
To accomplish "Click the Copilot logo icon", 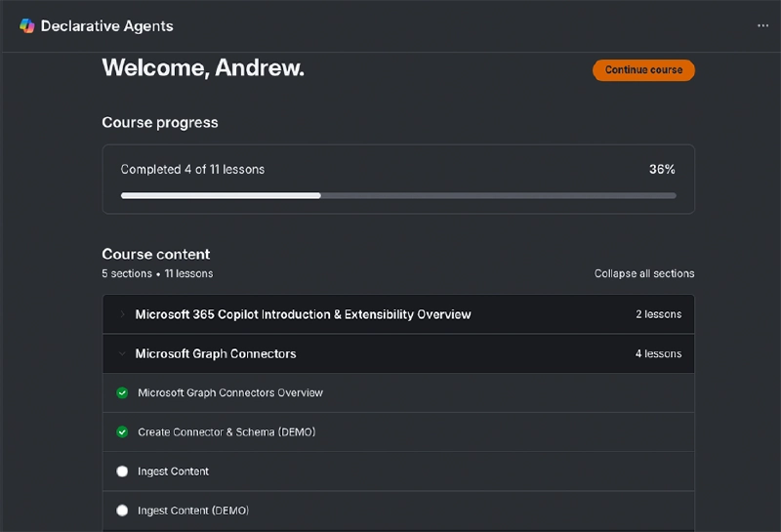I will point(26,26).
